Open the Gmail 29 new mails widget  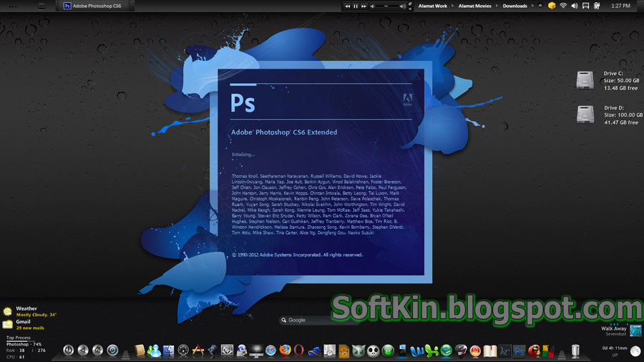click(24, 325)
